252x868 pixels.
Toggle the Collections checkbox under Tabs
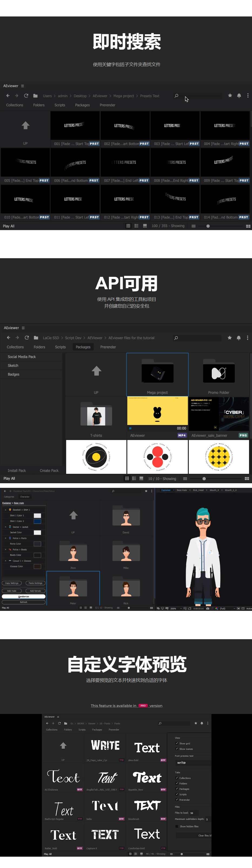click(177, 778)
